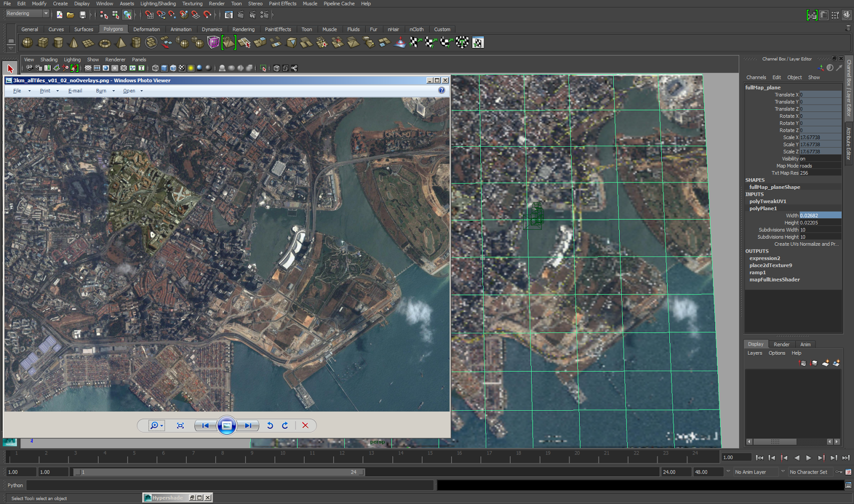Click the green-bracketed extrude shelf icon
Image resolution: width=854 pixels, height=504 pixels.
coord(229,43)
